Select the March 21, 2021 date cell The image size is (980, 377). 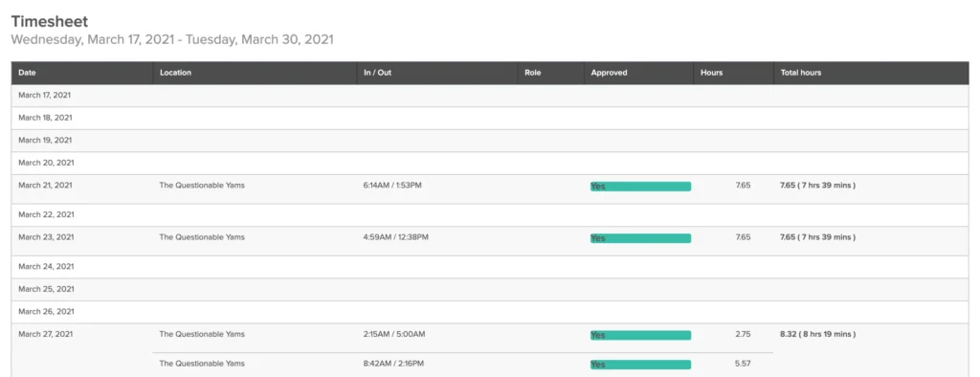[45, 185]
